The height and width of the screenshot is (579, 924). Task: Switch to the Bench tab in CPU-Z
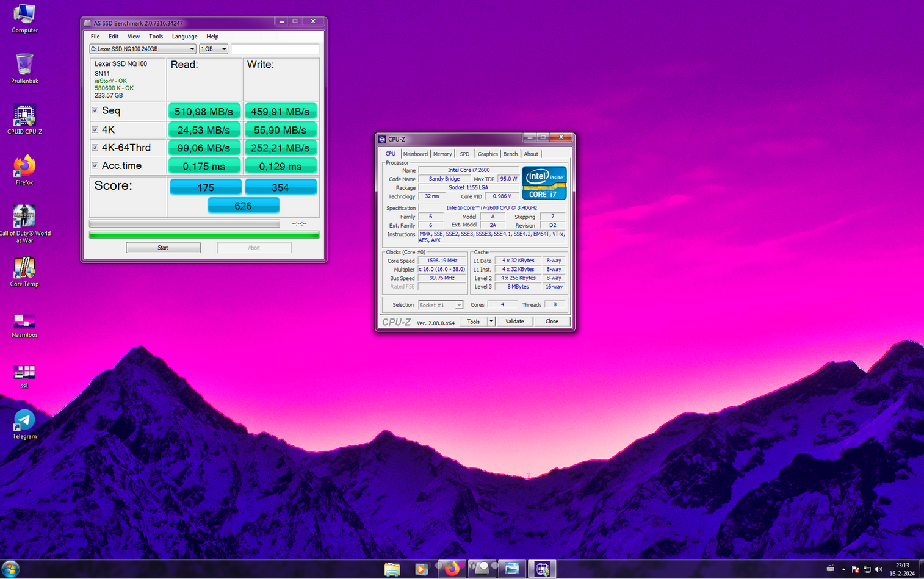(511, 154)
